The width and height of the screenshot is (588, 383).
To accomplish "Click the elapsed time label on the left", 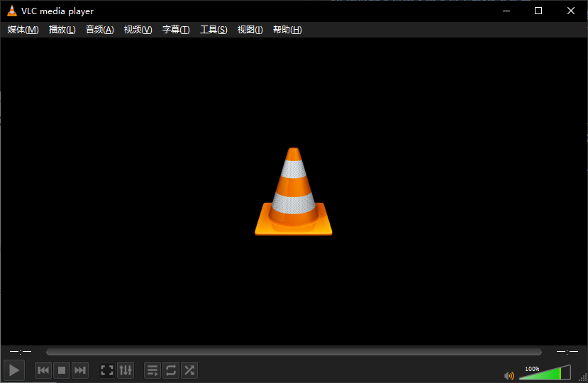I will pyautogui.click(x=21, y=352).
